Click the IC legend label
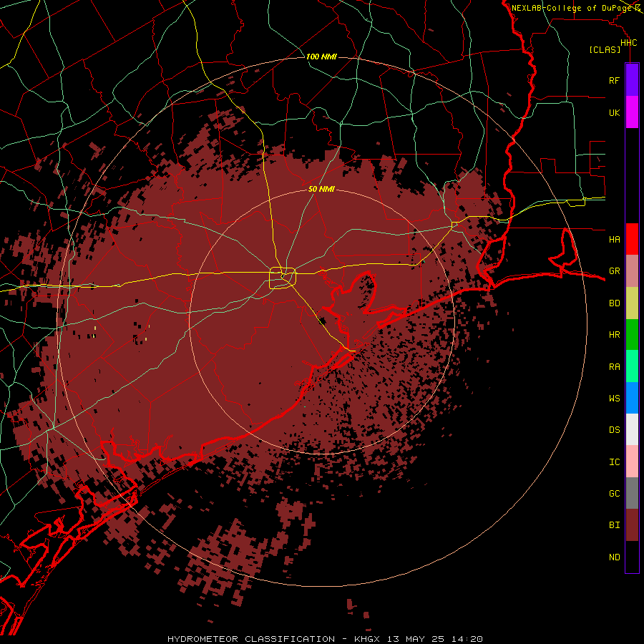The height and width of the screenshot is (644, 644). coord(614,462)
